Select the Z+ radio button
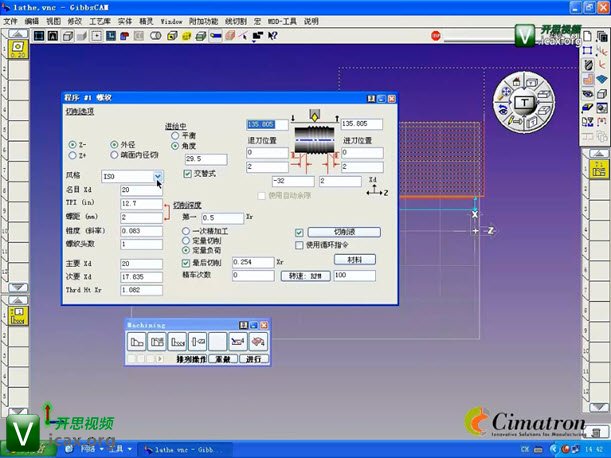611x458 pixels. point(71,156)
